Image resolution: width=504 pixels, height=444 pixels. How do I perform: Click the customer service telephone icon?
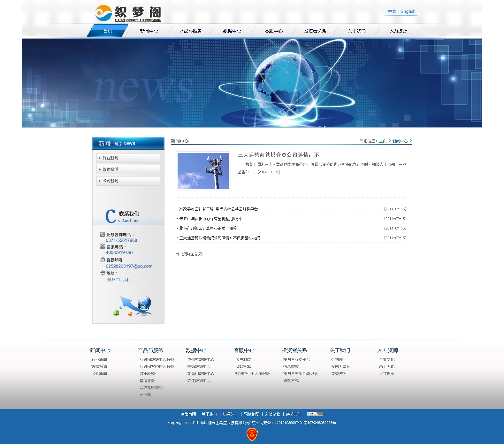click(103, 246)
